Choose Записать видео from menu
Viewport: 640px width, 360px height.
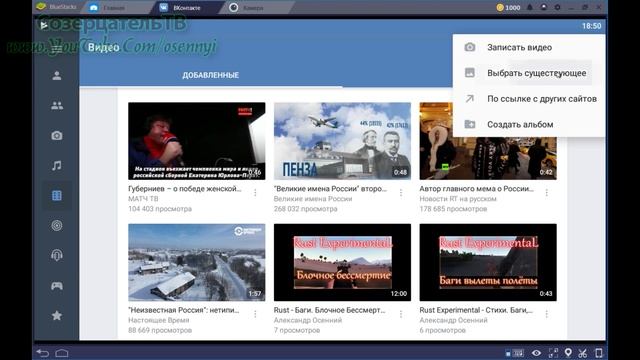[x=529, y=47]
